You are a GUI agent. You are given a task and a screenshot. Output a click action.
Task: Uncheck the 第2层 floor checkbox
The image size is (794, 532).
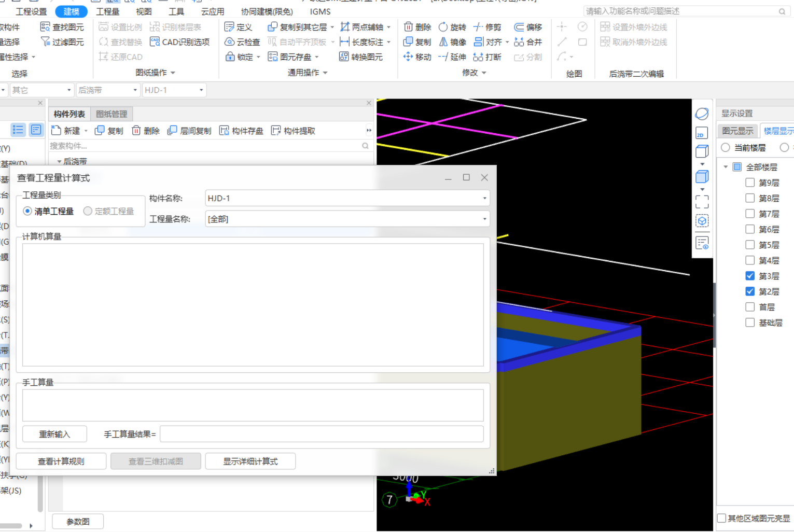point(750,291)
